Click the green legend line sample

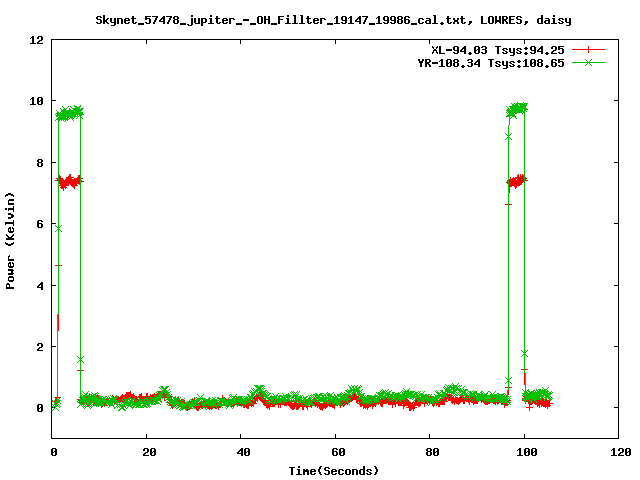[x=588, y=62]
